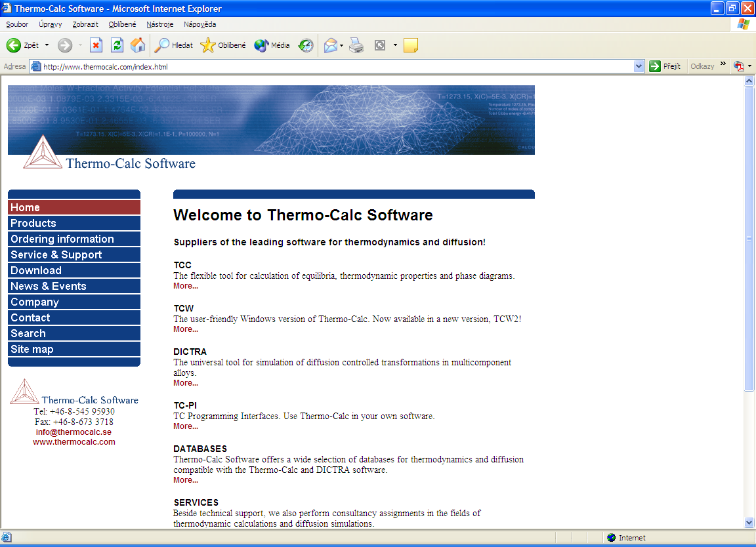Open the Mail button dropdown arrow
Screen dimensions: 756x547
pyautogui.click(x=341, y=45)
